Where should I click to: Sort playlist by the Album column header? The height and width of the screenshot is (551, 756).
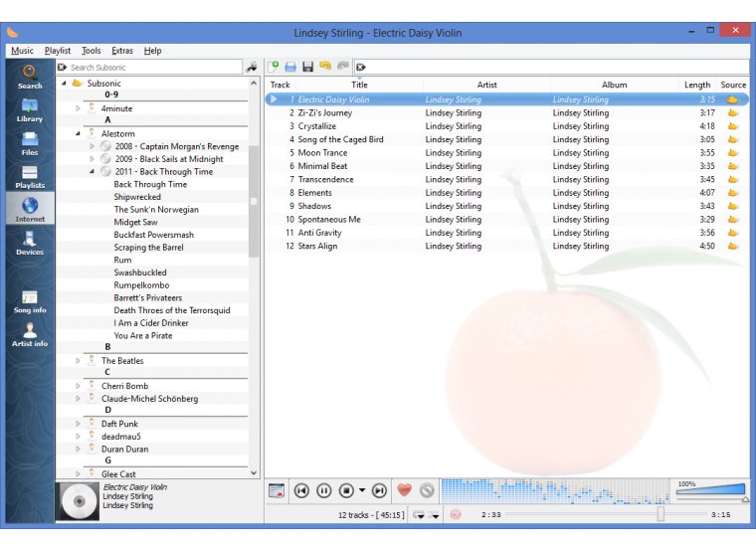click(615, 85)
